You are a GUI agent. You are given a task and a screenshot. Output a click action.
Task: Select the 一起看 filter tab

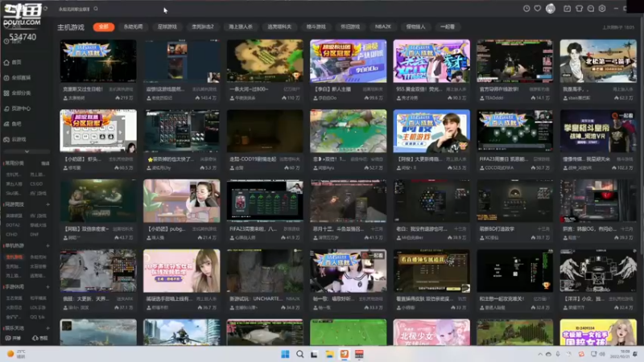click(448, 27)
